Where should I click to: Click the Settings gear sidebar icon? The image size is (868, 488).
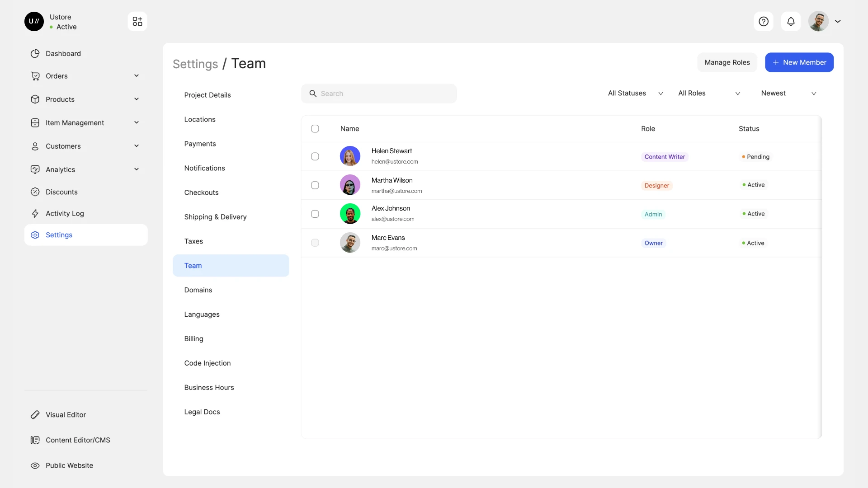34,235
